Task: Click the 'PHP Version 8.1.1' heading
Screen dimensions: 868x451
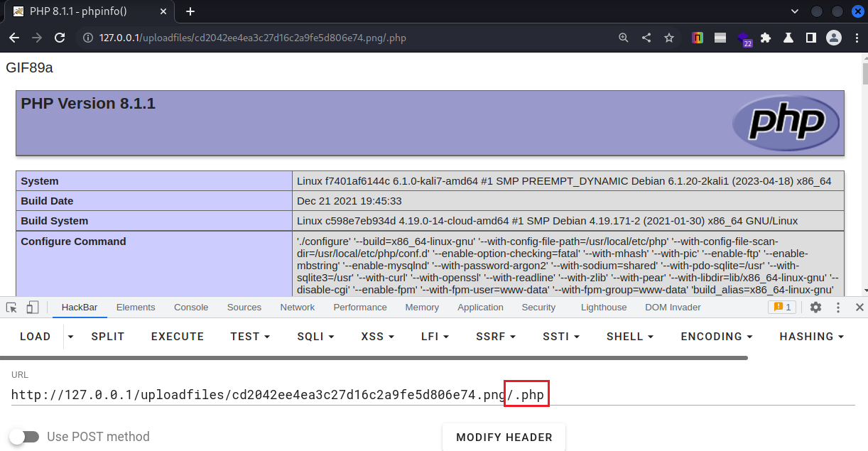Action: pyautogui.click(x=88, y=104)
